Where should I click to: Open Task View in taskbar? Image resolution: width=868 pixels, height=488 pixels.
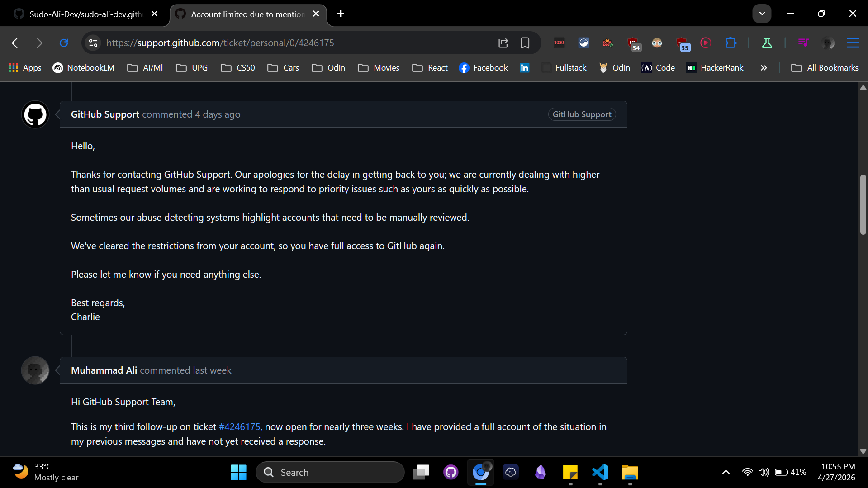pyautogui.click(x=421, y=473)
